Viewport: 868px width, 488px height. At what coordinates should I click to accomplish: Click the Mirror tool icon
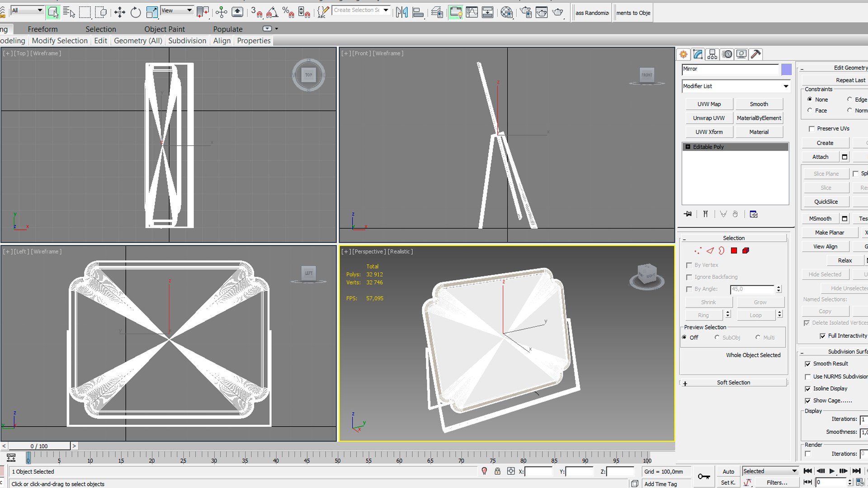(x=401, y=12)
